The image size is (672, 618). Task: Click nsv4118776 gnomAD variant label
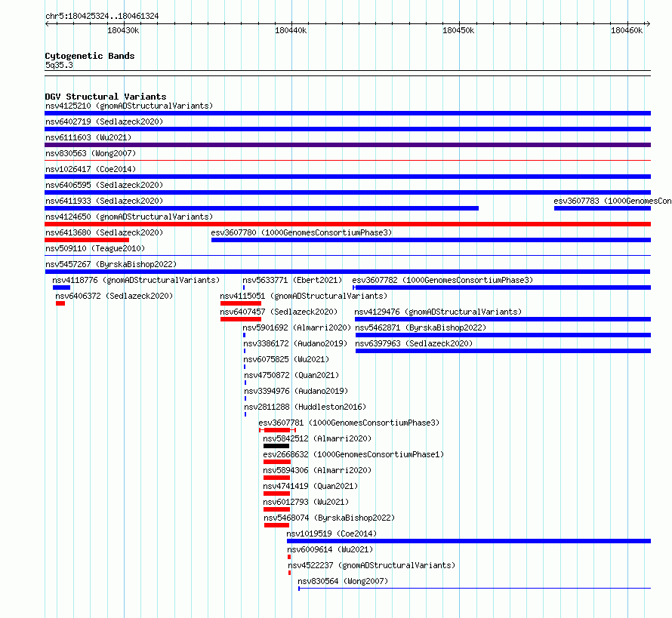(x=136, y=280)
